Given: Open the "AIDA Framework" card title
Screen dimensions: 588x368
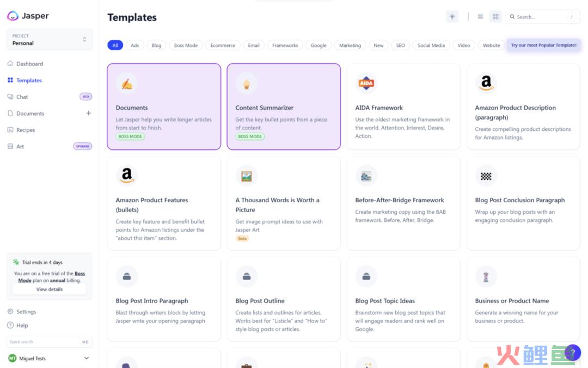Looking at the screenshot, I should point(379,108).
